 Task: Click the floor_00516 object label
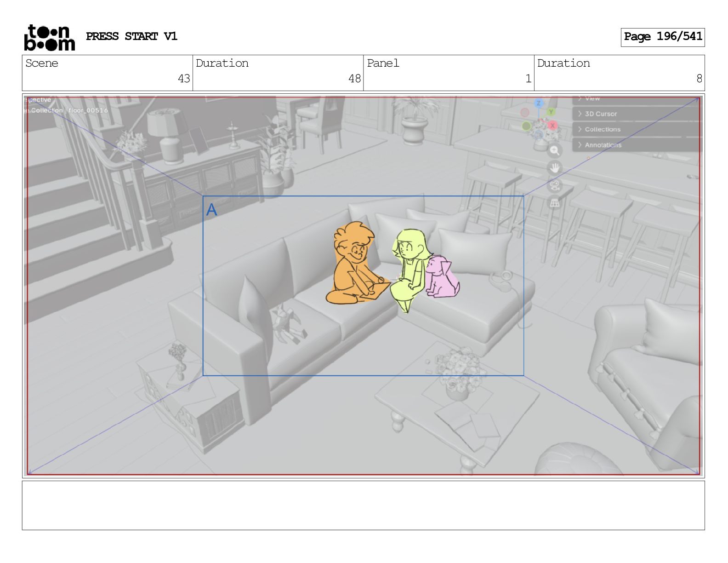coord(88,110)
